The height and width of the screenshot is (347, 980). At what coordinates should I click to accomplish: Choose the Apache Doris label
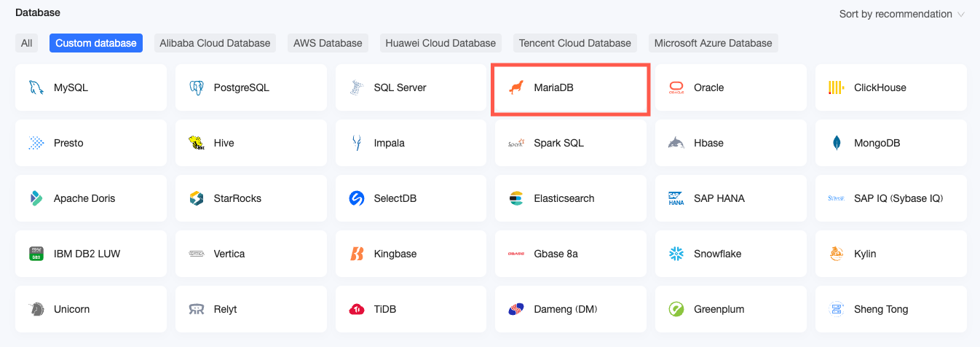click(84, 198)
